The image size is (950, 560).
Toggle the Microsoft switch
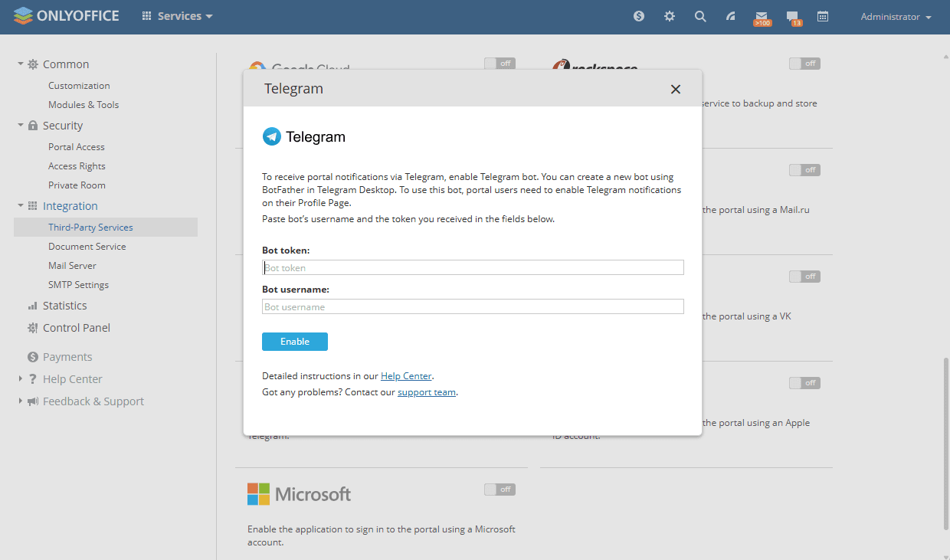coord(500,490)
